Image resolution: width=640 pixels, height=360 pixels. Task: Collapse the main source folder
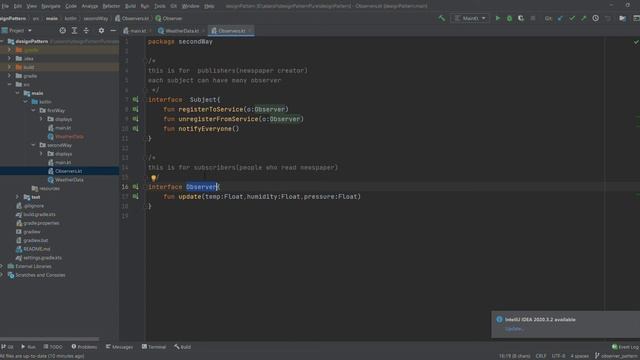point(18,93)
